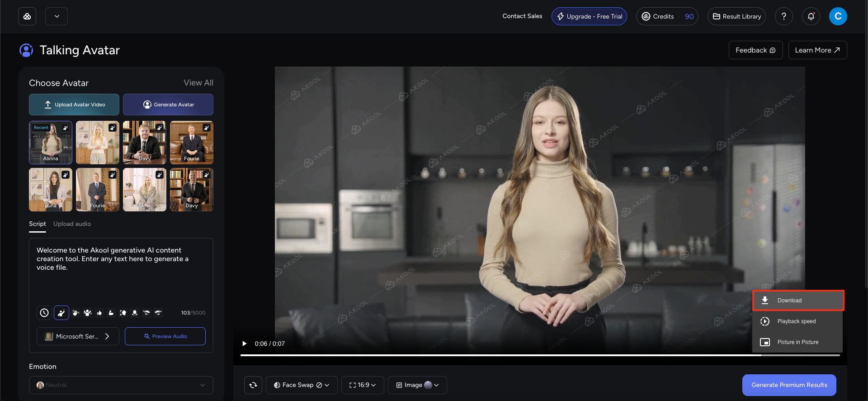This screenshot has height=401, width=868.
Task: Open the dropdown chevron beside the Akool logo
Action: click(57, 16)
